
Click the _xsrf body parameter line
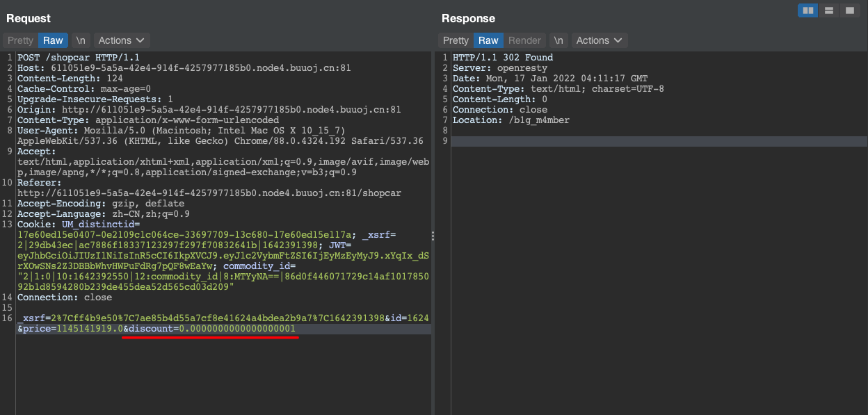223,318
